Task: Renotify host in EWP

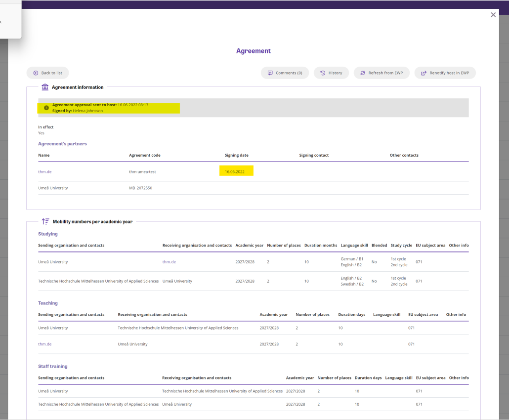Action: pyautogui.click(x=445, y=73)
